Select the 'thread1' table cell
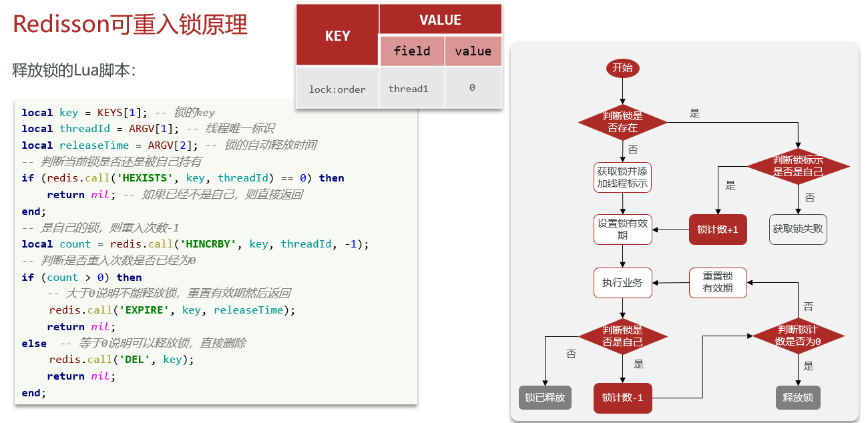This screenshot has width=868, height=423. (x=412, y=88)
